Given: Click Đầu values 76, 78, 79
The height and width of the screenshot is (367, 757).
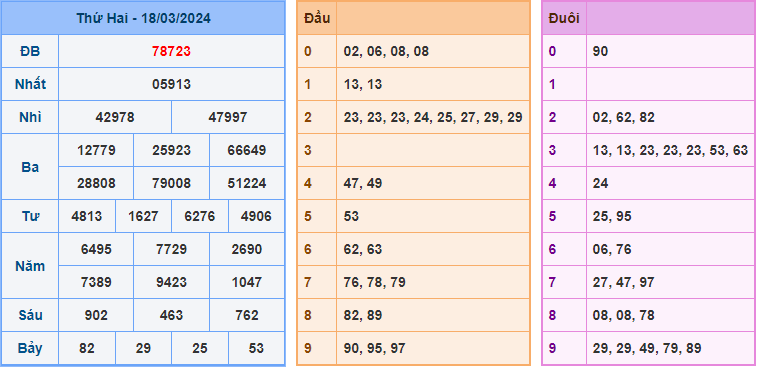Looking at the screenshot, I should 375,282.
